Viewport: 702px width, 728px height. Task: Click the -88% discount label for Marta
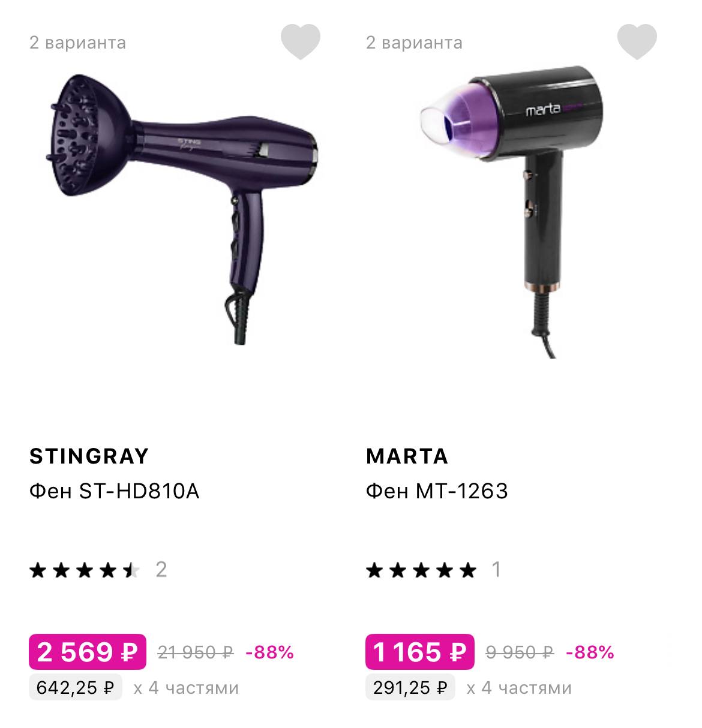coord(590,652)
